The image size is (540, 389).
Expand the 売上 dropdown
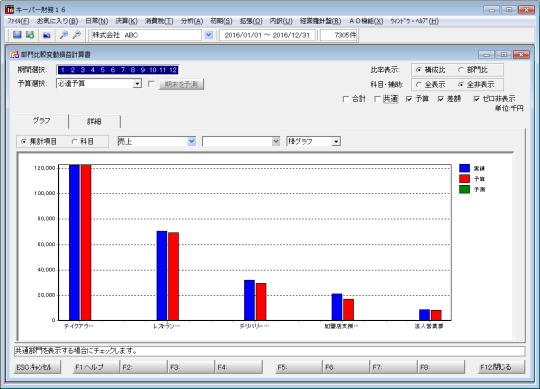(x=191, y=141)
